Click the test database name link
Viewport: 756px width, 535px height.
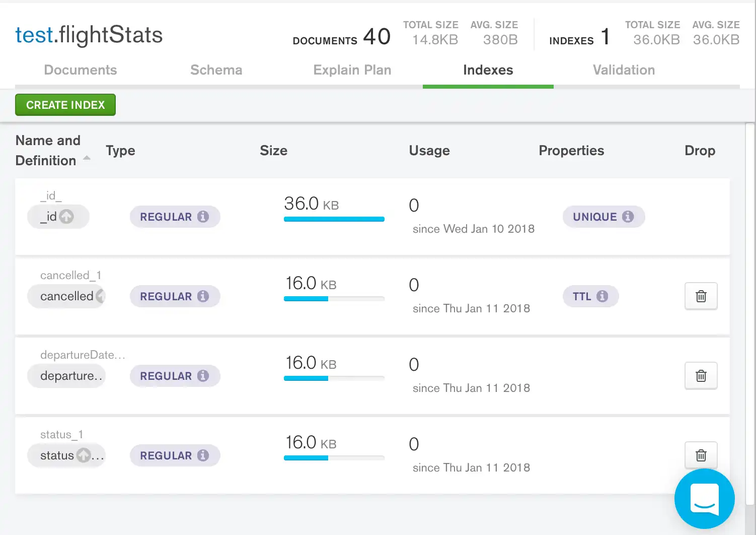tap(34, 35)
